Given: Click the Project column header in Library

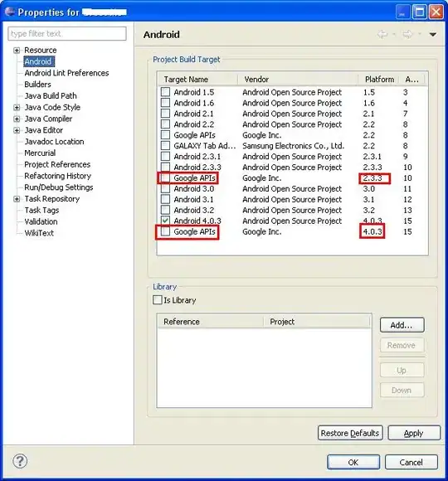Looking at the screenshot, I should 317,322.
